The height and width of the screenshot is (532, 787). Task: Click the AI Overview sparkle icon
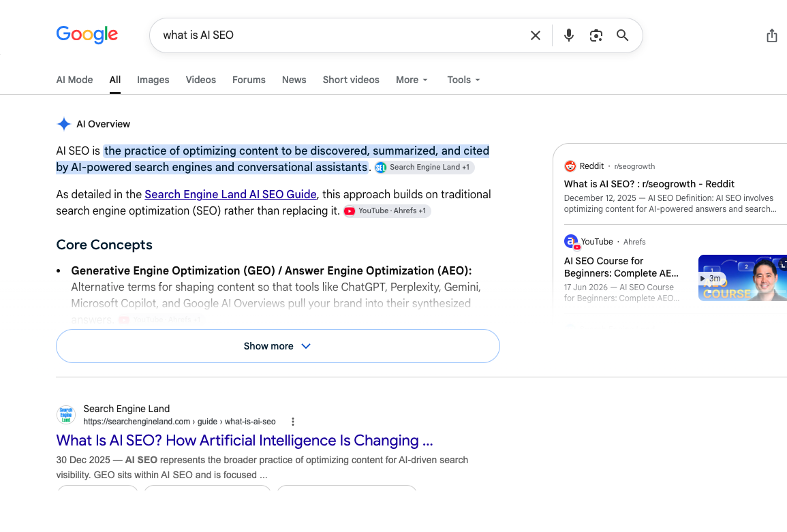(x=64, y=124)
